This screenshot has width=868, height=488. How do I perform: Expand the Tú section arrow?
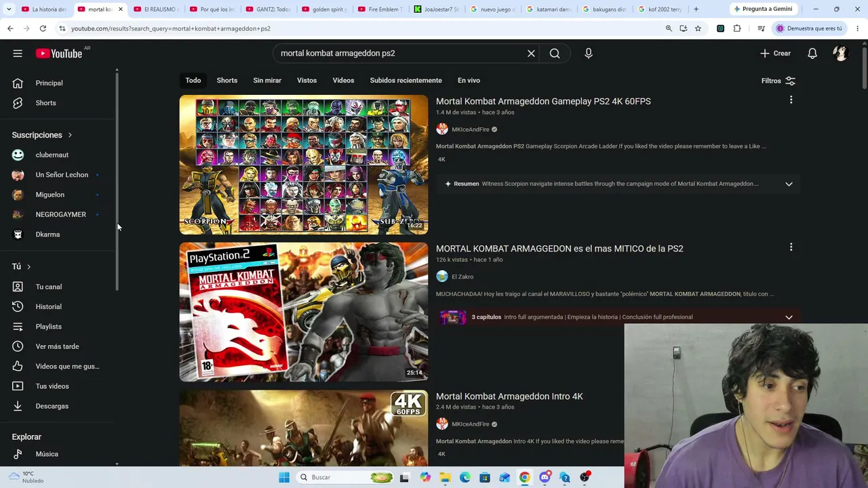[x=28, y=266]
